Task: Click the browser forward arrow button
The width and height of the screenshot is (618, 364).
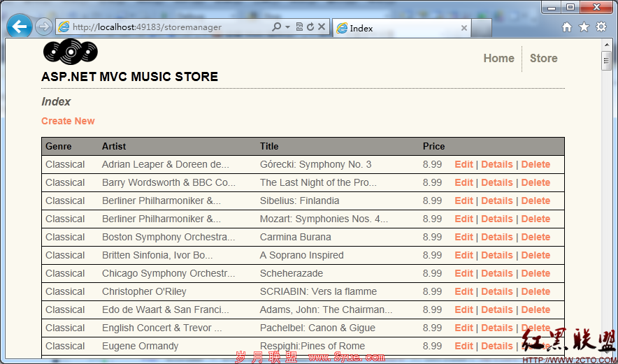Action: click(43, 27)
